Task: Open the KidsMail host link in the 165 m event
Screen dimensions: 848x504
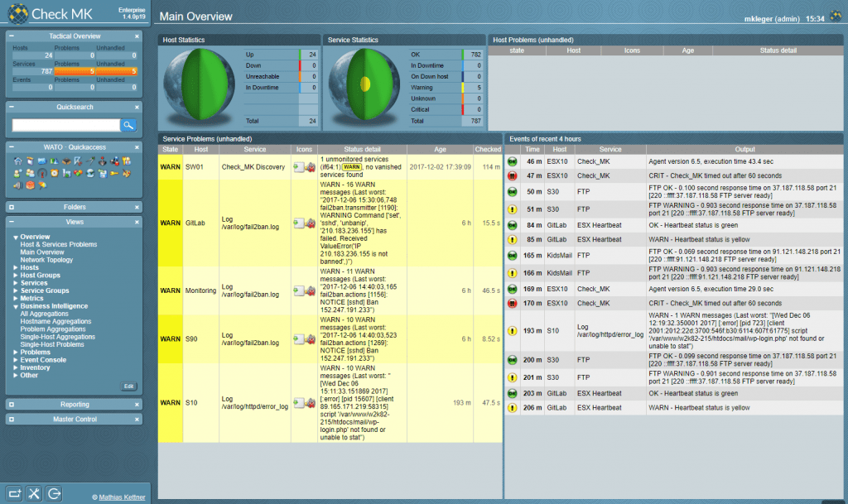Action: (x=559, y=256)
